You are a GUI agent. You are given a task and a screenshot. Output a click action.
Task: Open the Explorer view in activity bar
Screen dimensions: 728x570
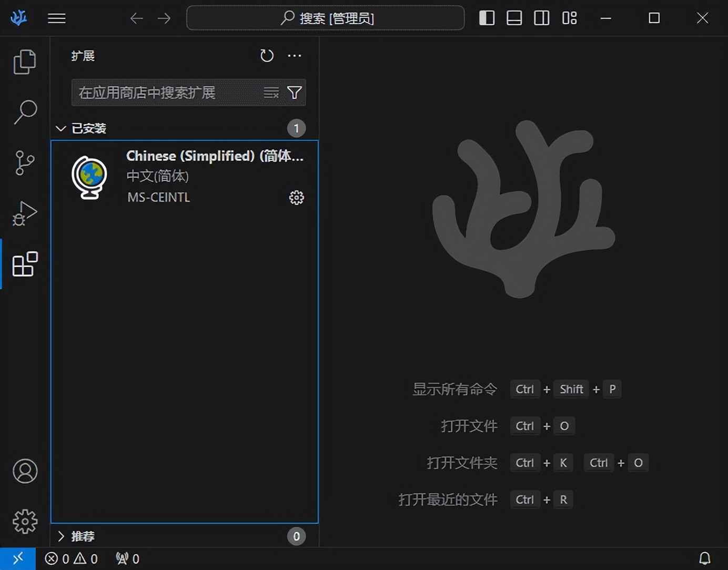click(x=25, y=62)
